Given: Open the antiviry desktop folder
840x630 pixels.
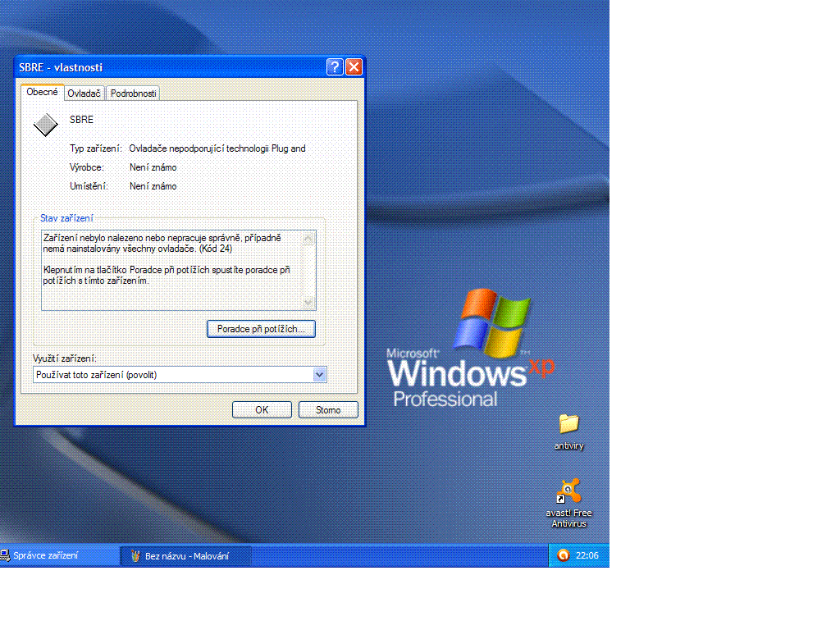Looking at the screenshot, I should [x=568, y=431].
